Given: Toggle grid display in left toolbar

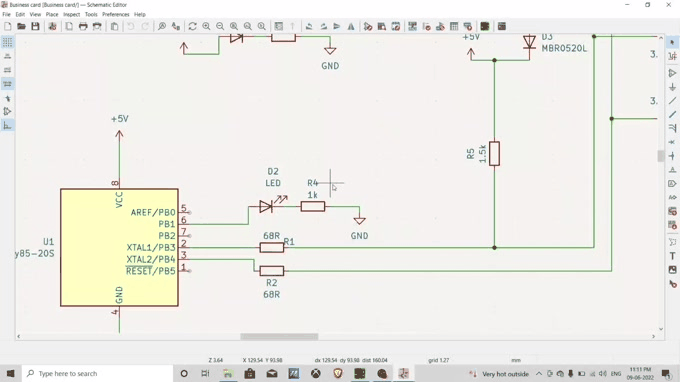Looking at the screenshot, I should tap(7, 42).
